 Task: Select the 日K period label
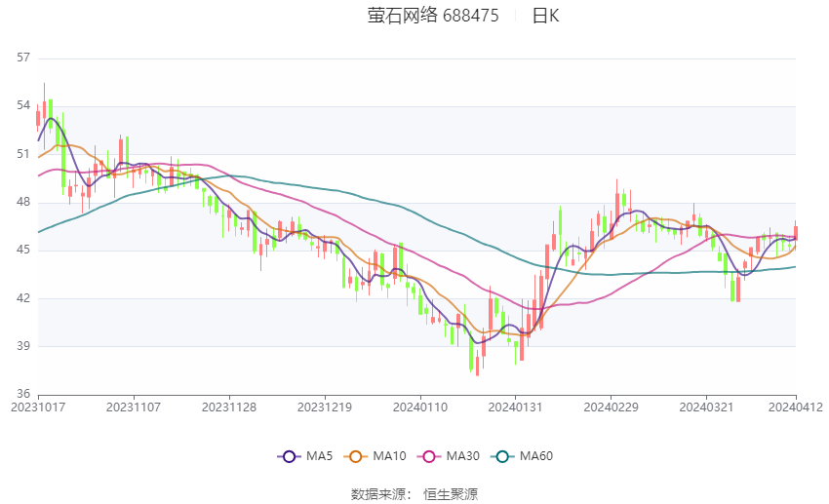[x=545, y=16]
